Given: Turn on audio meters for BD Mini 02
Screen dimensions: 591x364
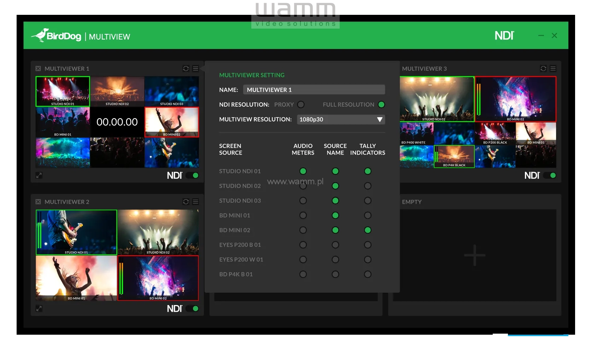Looking at the screenshot, I should [303, 230].
